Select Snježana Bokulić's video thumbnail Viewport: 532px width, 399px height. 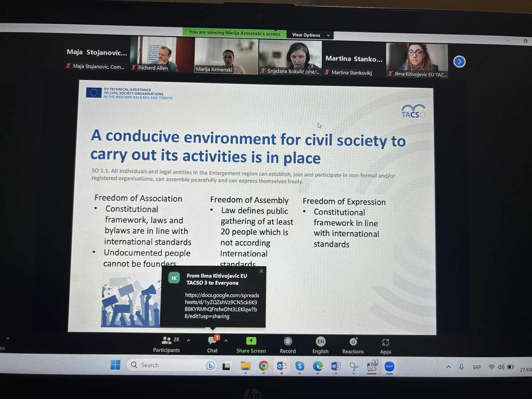coord(290,58)
